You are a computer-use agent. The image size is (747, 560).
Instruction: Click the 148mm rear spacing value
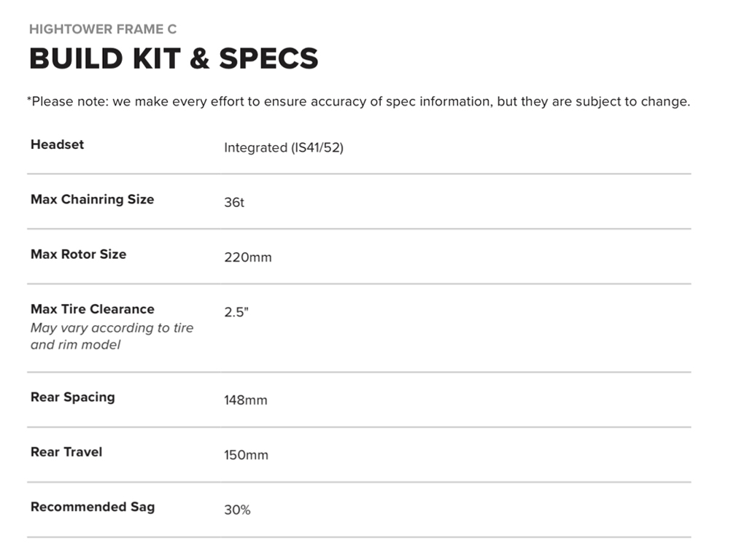[x=245, y=400]
